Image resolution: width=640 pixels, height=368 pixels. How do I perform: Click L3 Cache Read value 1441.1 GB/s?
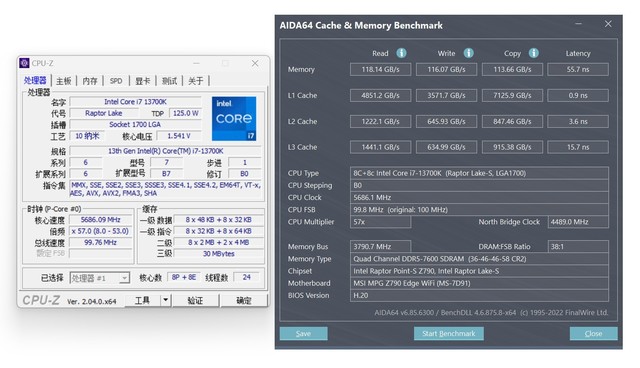[380, 147]
